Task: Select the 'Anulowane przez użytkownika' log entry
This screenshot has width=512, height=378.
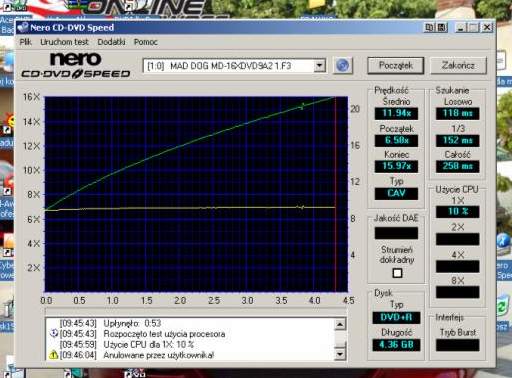Action: [159, 355]
